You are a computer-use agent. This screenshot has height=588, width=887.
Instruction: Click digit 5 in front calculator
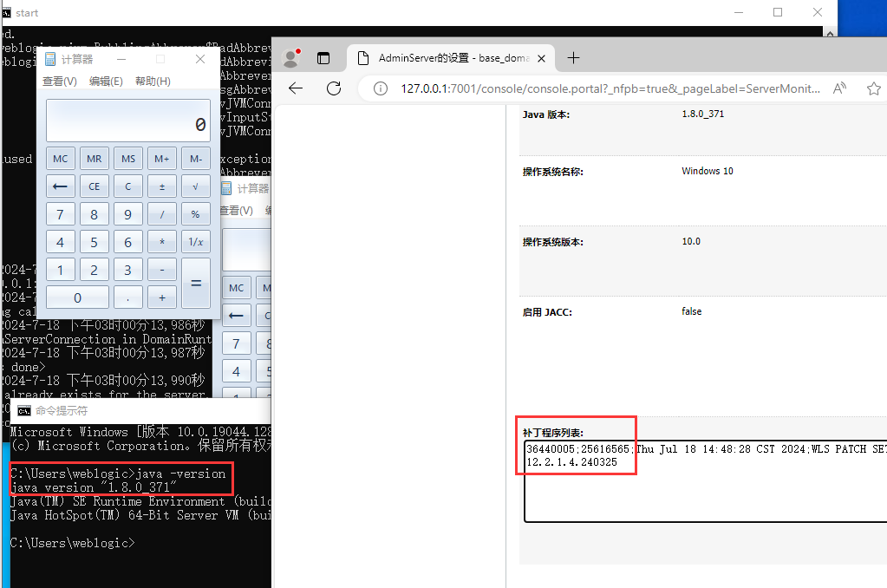tap(95, 242)
